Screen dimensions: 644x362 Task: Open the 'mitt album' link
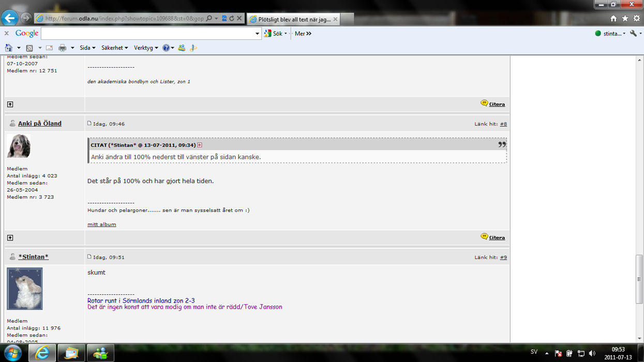101,224
